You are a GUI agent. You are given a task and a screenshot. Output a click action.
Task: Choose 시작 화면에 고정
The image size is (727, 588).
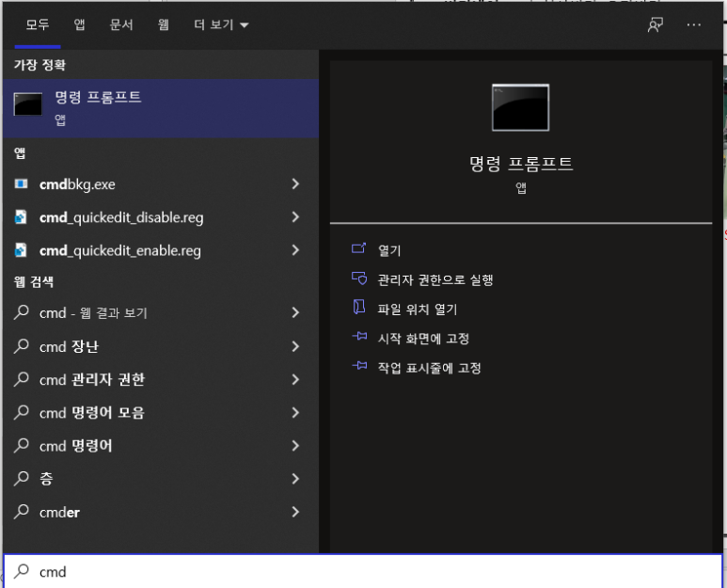pyautogui.click(x=423, y=338)
